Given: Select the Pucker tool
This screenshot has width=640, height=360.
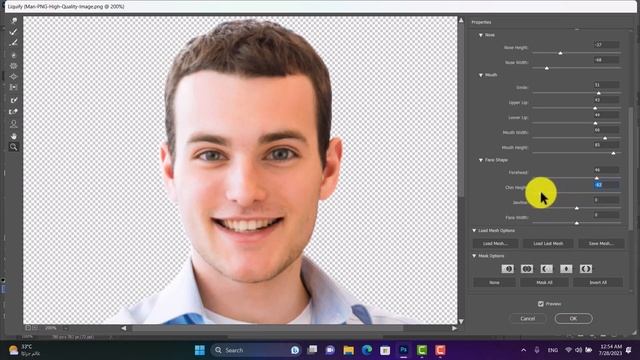Looking at the screenshot, I should [x=13, y=66].
